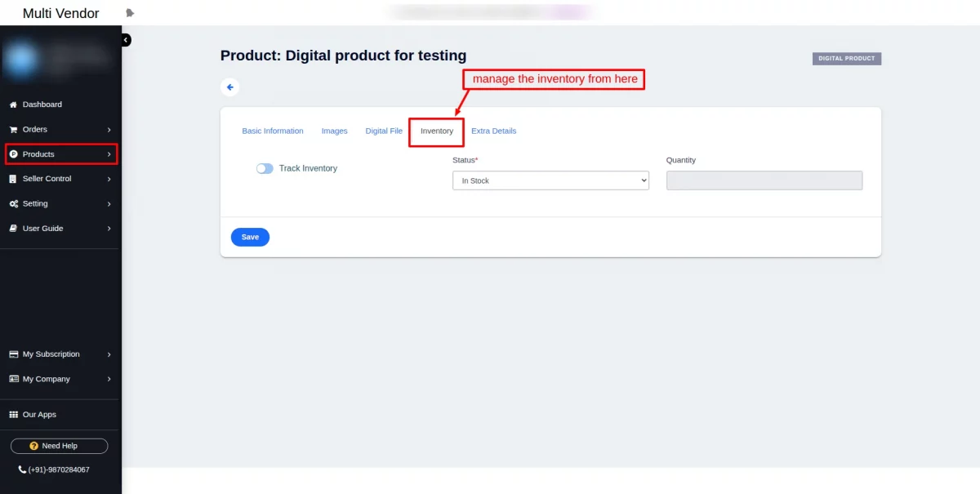Enable the Track Inventory toggle
Image resolution: width=980 pixels, height=494 pixels.
[x=265, y=168]
